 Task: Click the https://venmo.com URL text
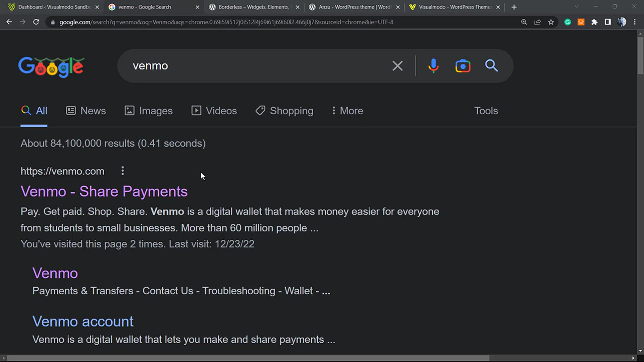tap(62, 171)
